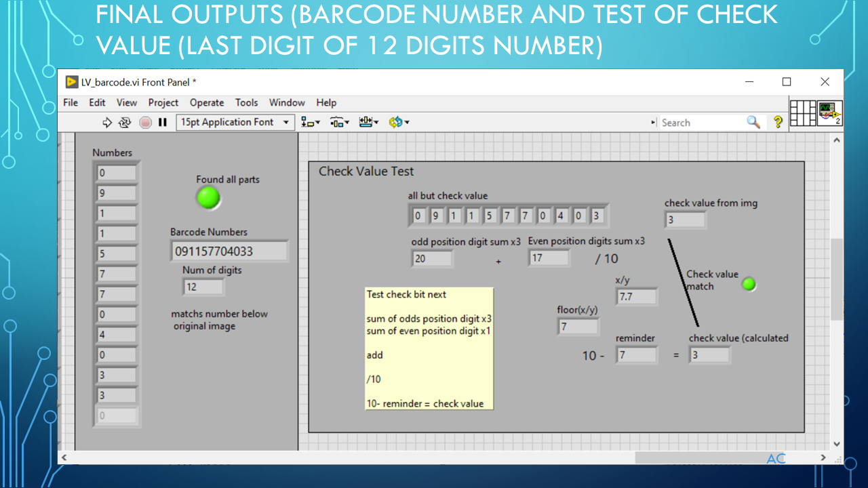Viewport: 868px width, 488px height.
Task: Click the magnifier icon in the search box
Action: (x=753, y=122)
